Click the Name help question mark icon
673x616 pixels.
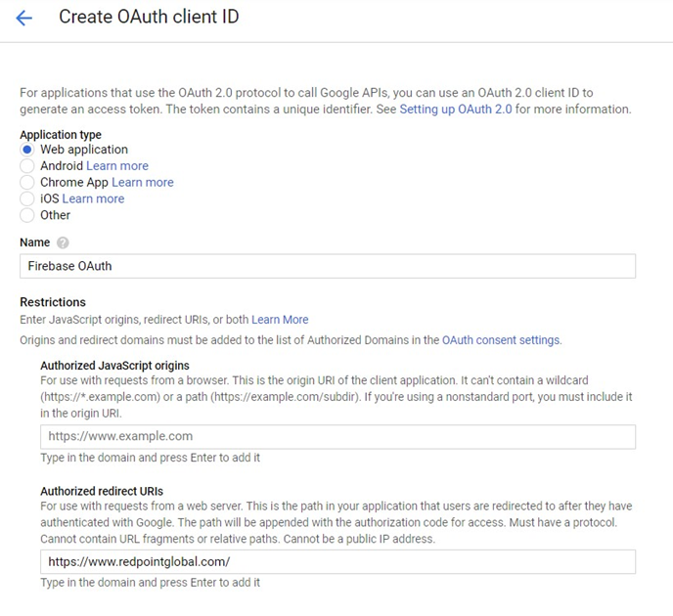click(x=64, y=242)
